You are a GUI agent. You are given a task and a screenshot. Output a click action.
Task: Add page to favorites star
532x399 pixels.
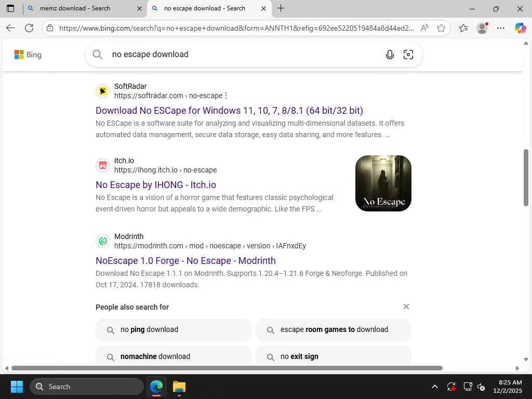tap(441, 28)
